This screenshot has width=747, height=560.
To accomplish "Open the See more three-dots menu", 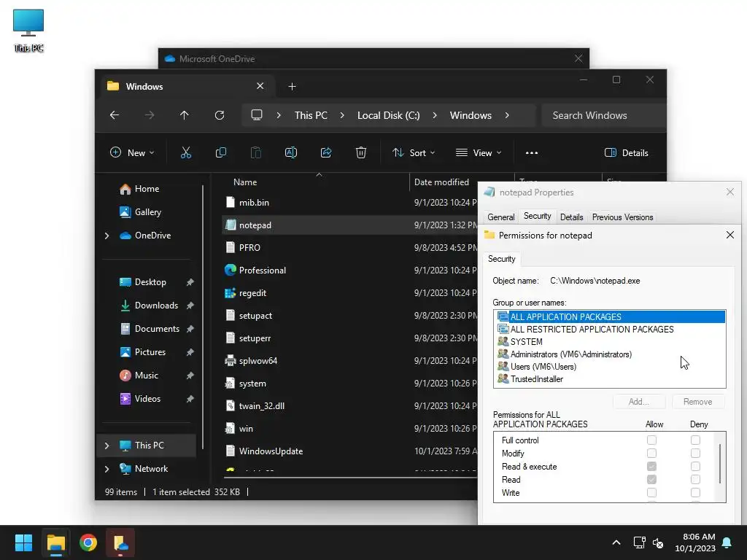I will pyautogui.click(x=532, y=153).
